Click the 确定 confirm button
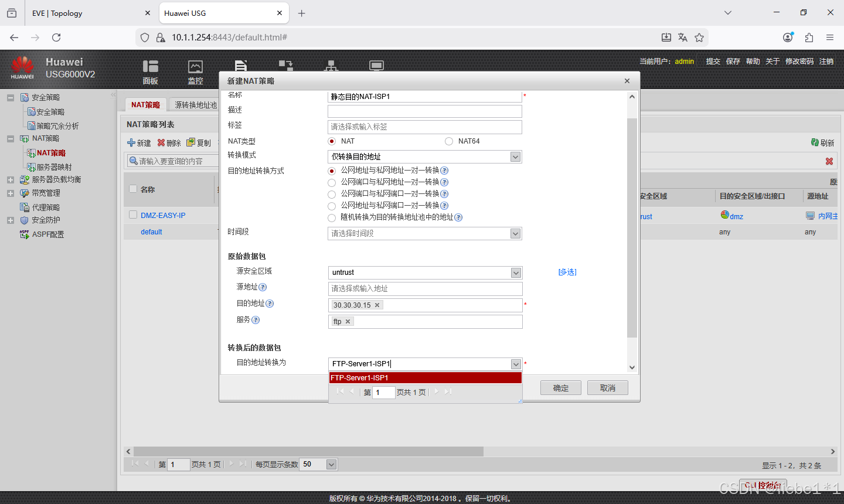The width and height of the screenshot is (844, 504). click(x=560, y=387)
